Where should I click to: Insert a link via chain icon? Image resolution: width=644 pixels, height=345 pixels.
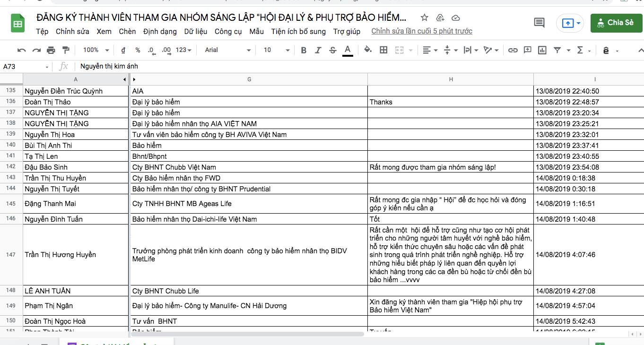click(x=513, y=50)
